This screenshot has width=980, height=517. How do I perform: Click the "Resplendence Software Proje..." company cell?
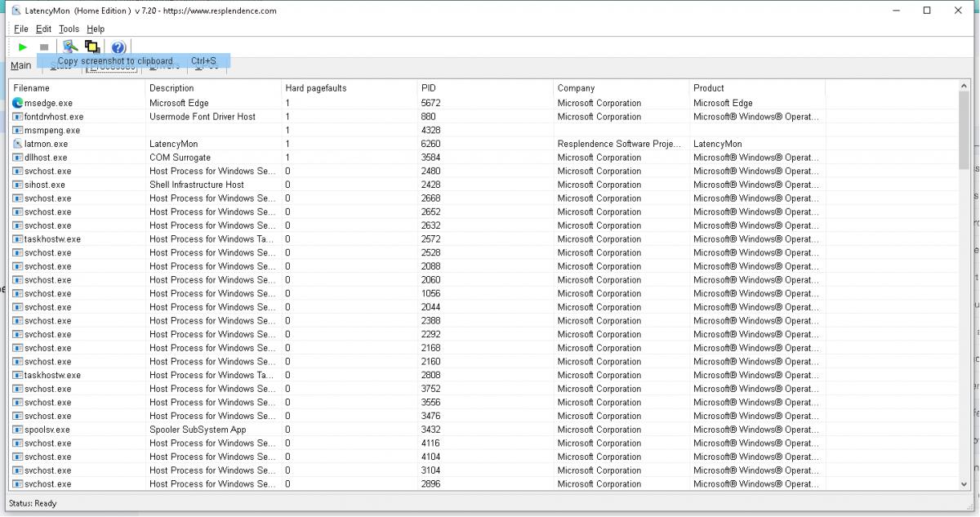[619, 144]
